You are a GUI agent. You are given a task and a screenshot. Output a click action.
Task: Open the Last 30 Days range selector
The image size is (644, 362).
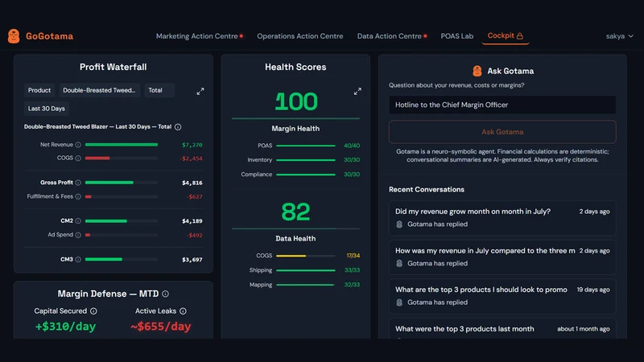47,109
